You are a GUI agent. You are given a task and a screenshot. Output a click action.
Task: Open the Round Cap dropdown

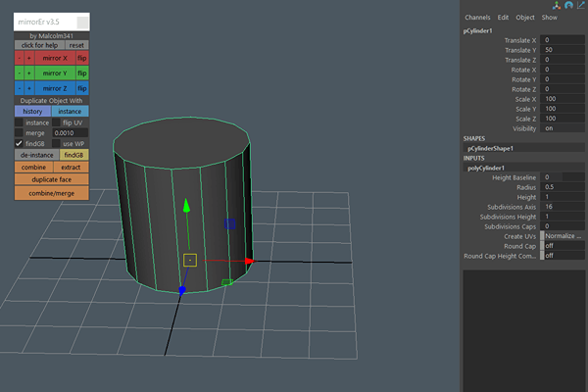[563, 246]
